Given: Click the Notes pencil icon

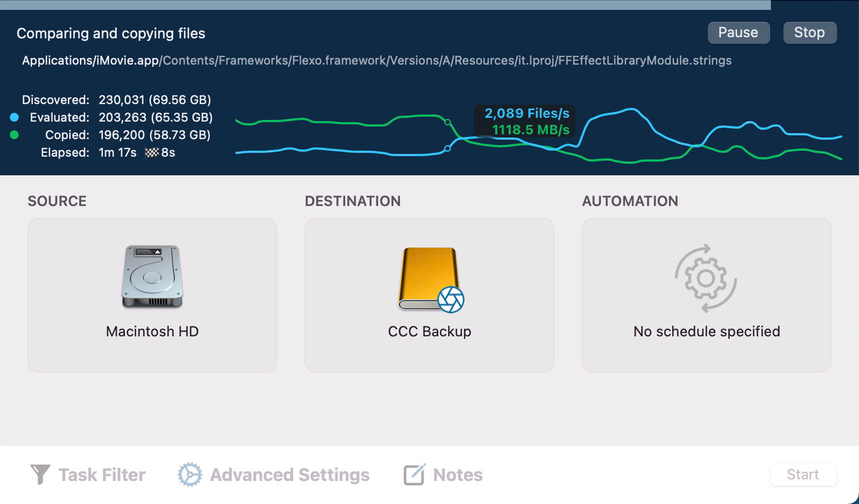Looking at the screenshot, I should pyautogui.click(x=414, y=474).
